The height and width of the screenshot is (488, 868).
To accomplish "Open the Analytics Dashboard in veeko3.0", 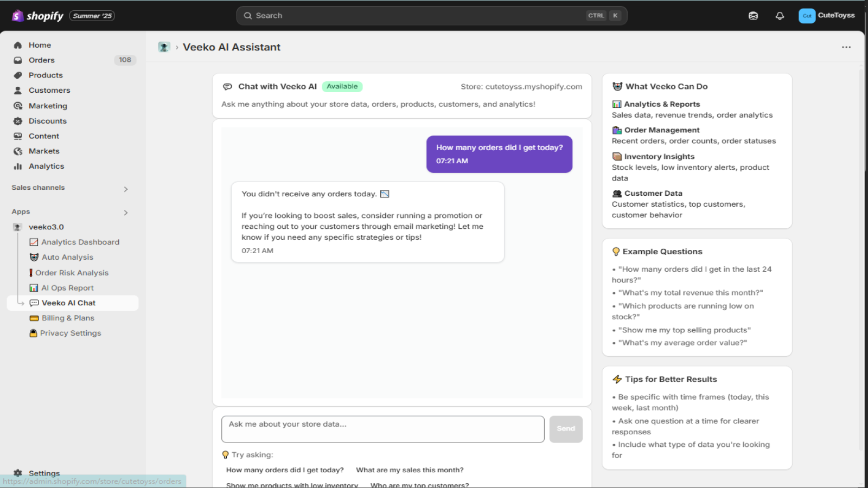I will click(x=80, y=242).
